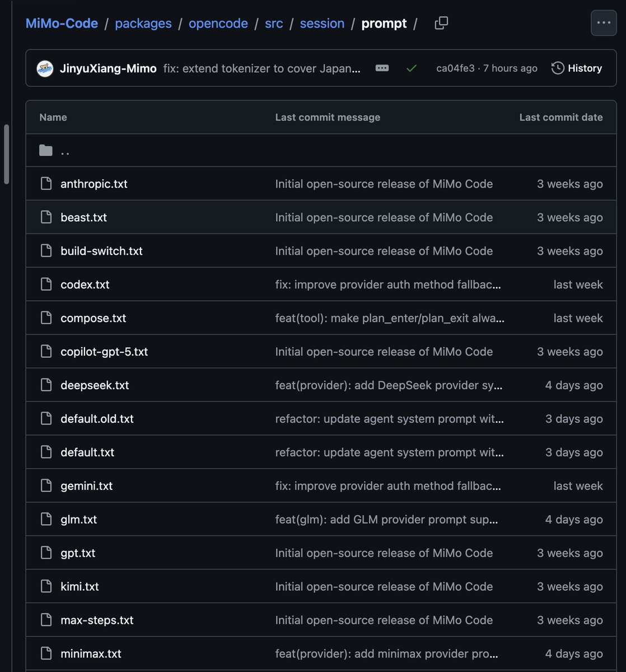Open anthropic.txt file

coord(94,184)
